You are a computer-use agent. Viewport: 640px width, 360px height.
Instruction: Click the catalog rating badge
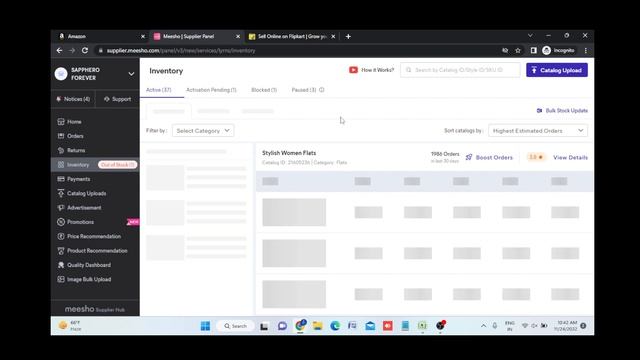(536, 157)
